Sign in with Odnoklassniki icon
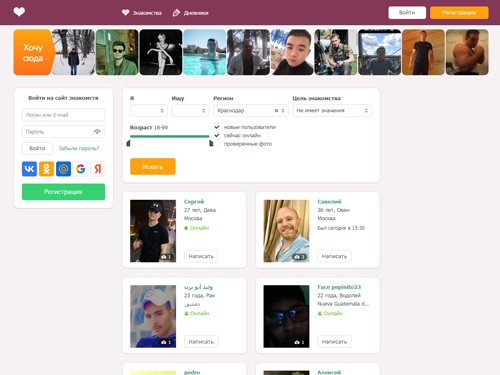 (x=46, y=169)
